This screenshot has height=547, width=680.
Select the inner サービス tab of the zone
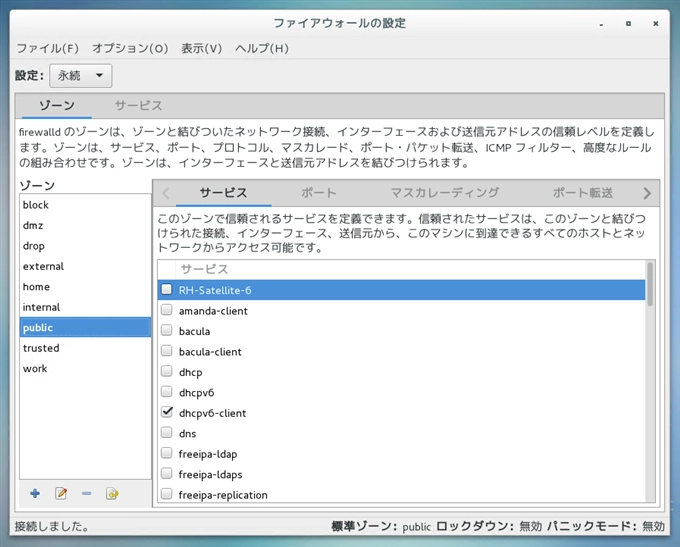[x=223, y=193]
